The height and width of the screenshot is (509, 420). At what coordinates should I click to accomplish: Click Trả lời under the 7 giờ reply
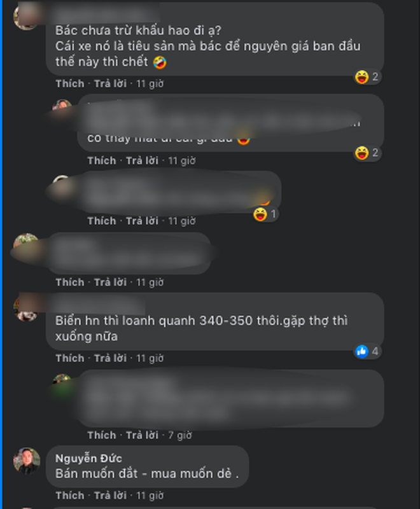(x=142, y=435)
